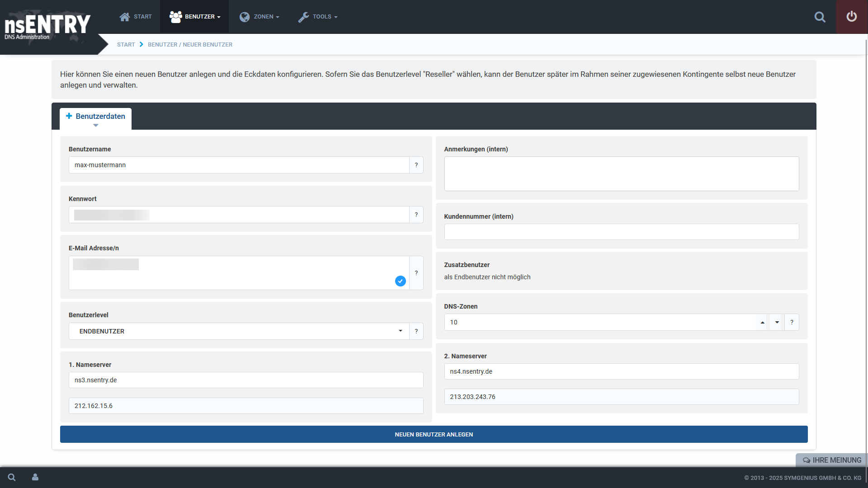Open help for DNS-Zonen field
The width and height of the screenshot is (868, 488).
click(x=791, y=322)
